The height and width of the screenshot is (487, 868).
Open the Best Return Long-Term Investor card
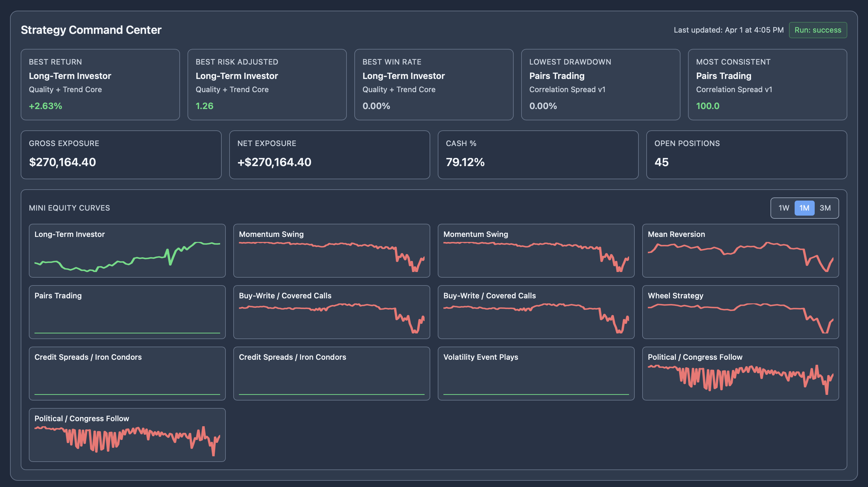(x=100, y=85)
